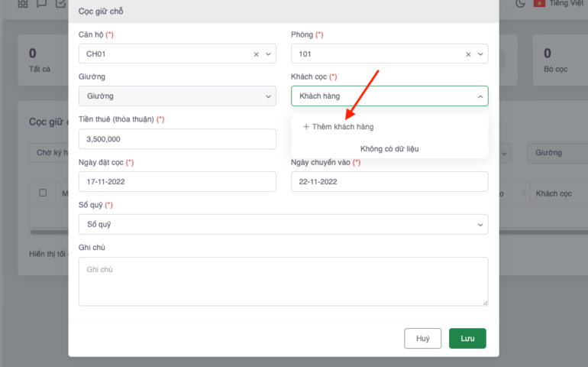Expand the Căn hộ dropdown arrow
588x367 pixels.
coord(268,54)
